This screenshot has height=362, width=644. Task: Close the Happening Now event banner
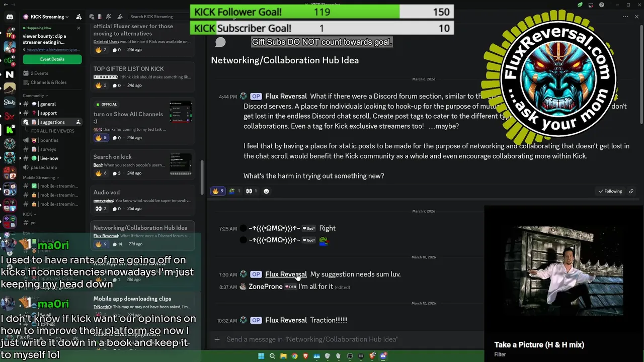coord(78,28)
